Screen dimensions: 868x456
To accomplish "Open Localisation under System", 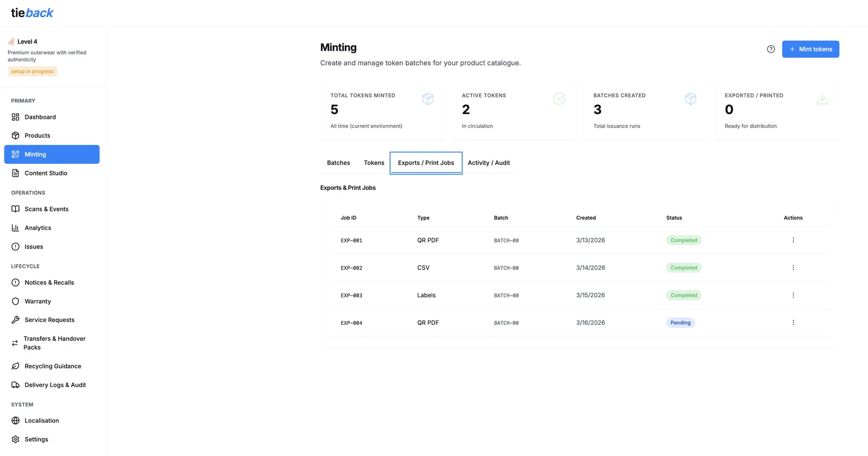I will (41, 420).
